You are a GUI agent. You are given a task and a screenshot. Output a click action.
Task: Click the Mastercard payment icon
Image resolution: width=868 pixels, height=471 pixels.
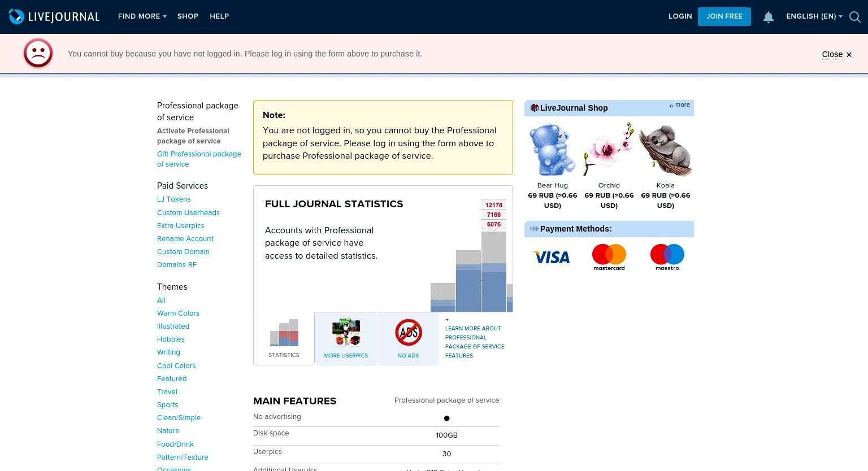609,257
